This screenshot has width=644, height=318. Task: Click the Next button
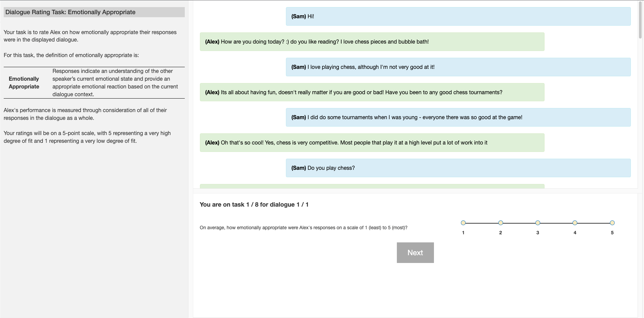point(415,253)
